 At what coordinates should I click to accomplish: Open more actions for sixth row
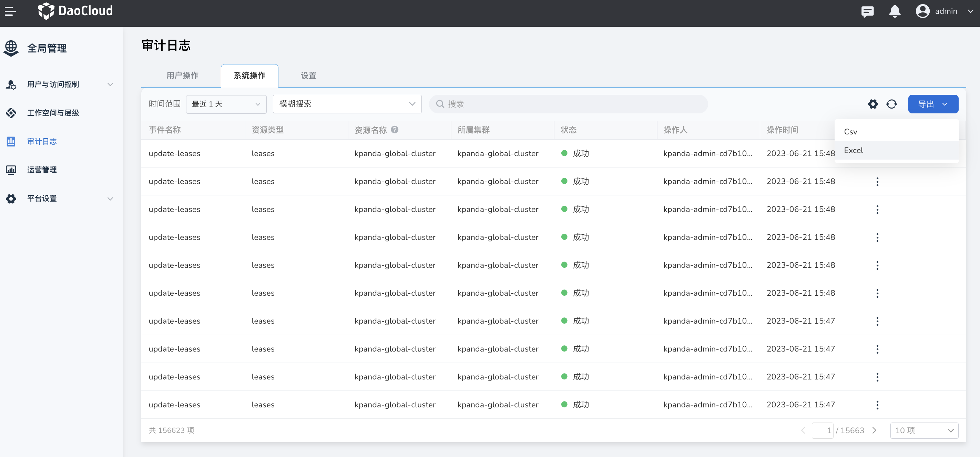[x=877, y=293]
